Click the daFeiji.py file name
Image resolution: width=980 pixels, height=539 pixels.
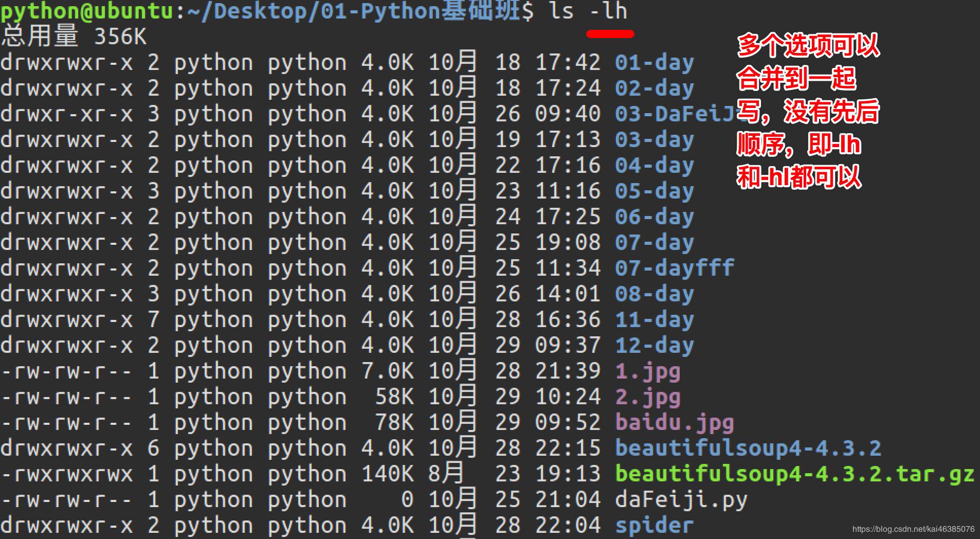click(681, 499)
